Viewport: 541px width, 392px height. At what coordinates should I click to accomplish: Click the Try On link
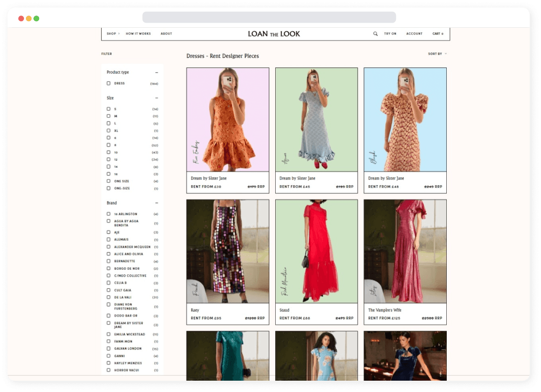click(x=390, y=34)
